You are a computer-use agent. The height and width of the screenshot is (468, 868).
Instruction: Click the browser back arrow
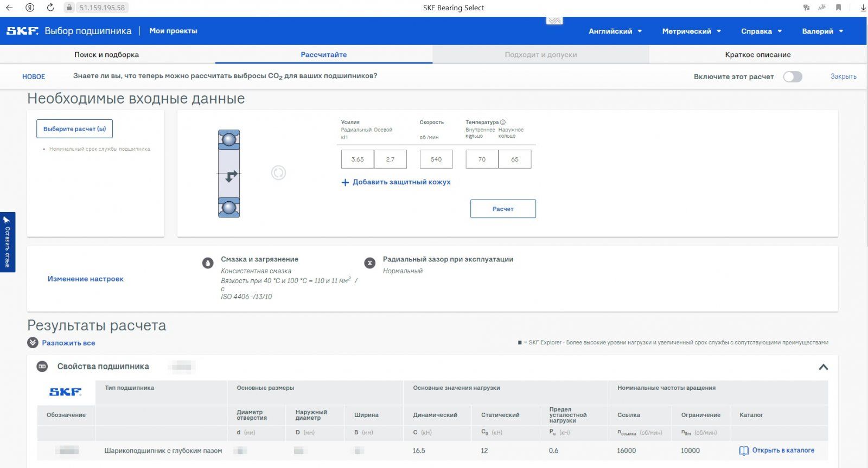click(9, 8)
